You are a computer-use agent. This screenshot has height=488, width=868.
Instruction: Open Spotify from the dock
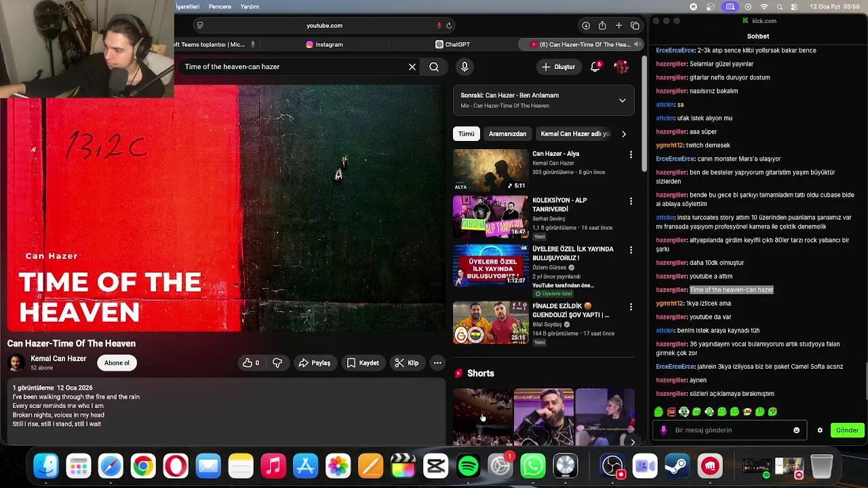coord(468,466)
